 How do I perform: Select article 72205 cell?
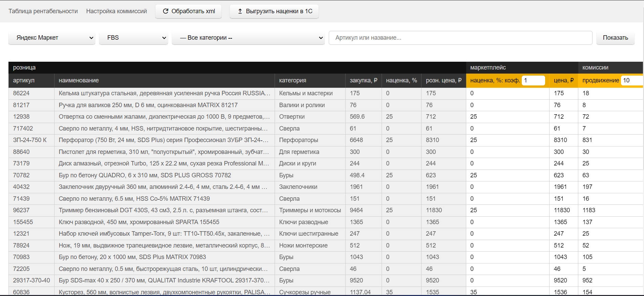[x=31, y=269]
